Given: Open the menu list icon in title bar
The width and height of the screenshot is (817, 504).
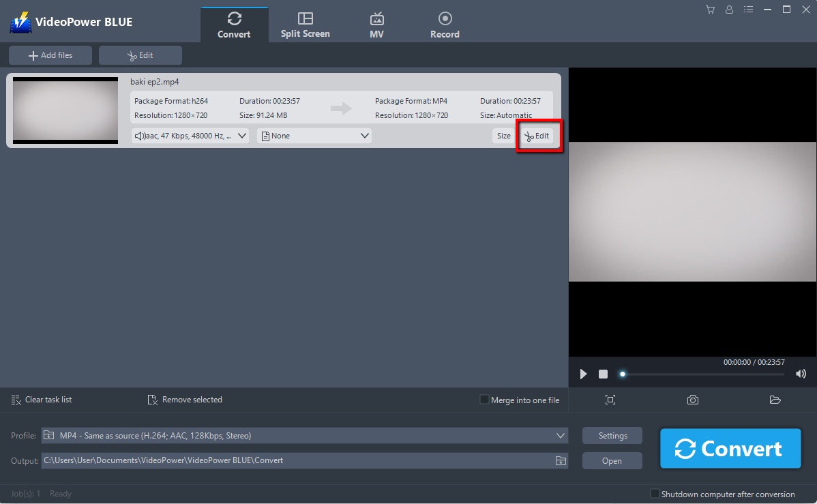Looking at the screenshot, I should [x=748, y=9].
